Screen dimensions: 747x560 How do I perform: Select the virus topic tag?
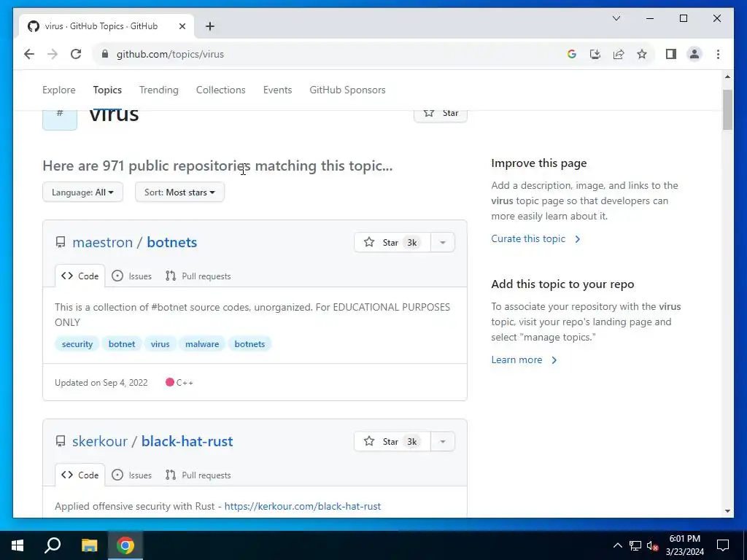coord(160,344)
